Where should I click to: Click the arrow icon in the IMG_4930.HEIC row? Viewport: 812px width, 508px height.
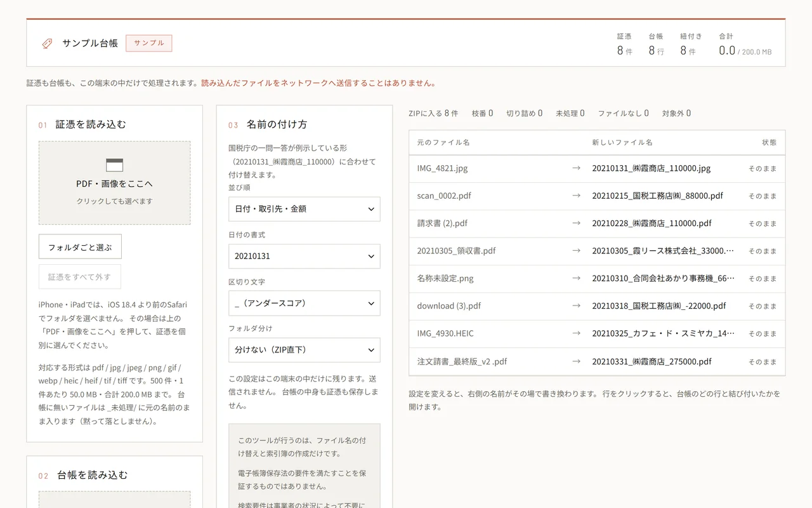coord(576,333)
